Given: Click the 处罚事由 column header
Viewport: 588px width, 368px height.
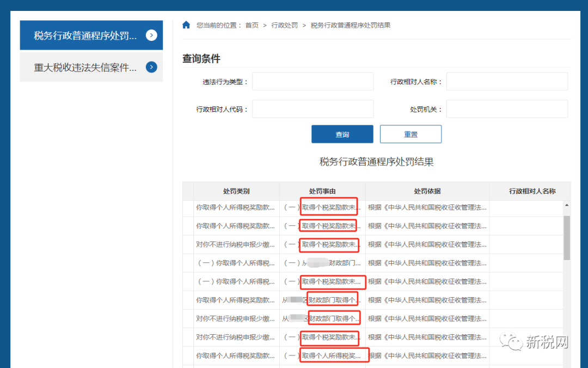Looking at the screenshot, I should point(322,191).
